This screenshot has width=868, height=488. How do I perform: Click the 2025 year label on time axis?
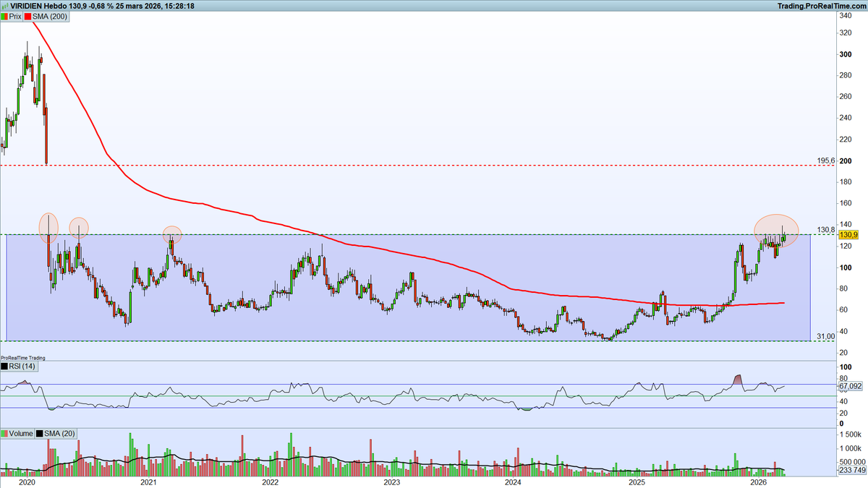click(x=637, y=481)
